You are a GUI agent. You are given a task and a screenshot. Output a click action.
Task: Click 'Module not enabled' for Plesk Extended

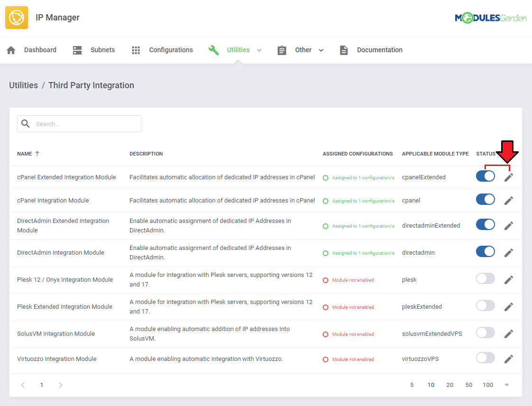(x=353, y=307)
